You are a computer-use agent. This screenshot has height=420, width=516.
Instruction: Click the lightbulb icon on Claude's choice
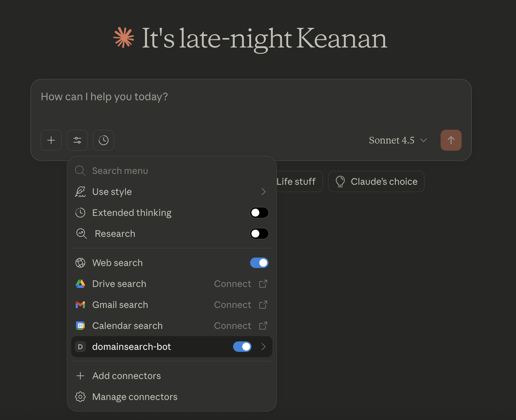pyautogui.click(x=340, y=181)
